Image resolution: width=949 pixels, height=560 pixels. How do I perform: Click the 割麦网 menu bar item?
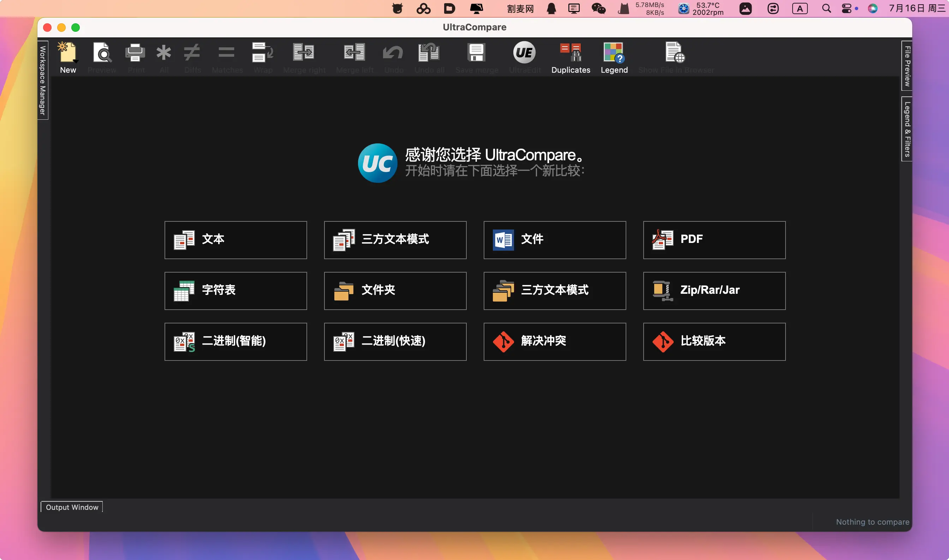520,9
